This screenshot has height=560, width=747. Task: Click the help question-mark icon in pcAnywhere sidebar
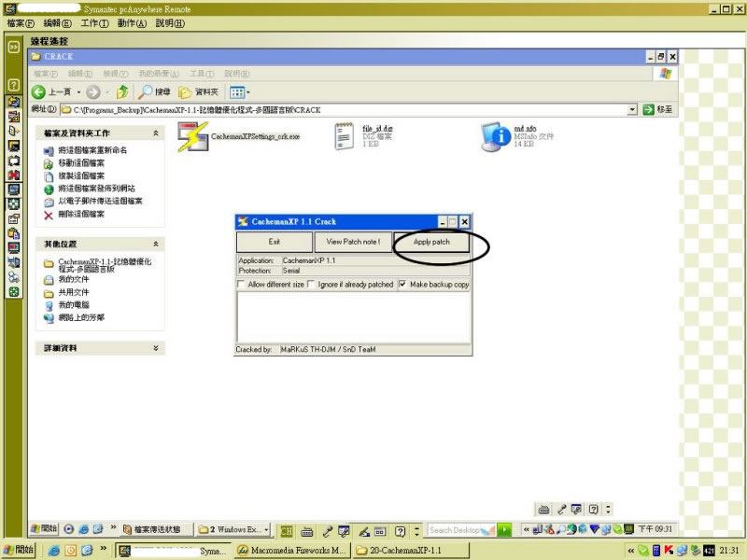[x=14, y=85]
